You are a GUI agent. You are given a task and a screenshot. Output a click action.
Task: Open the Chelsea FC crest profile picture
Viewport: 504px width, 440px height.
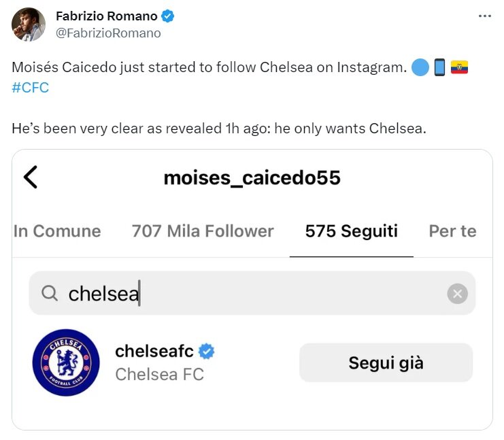coord(66,362)
